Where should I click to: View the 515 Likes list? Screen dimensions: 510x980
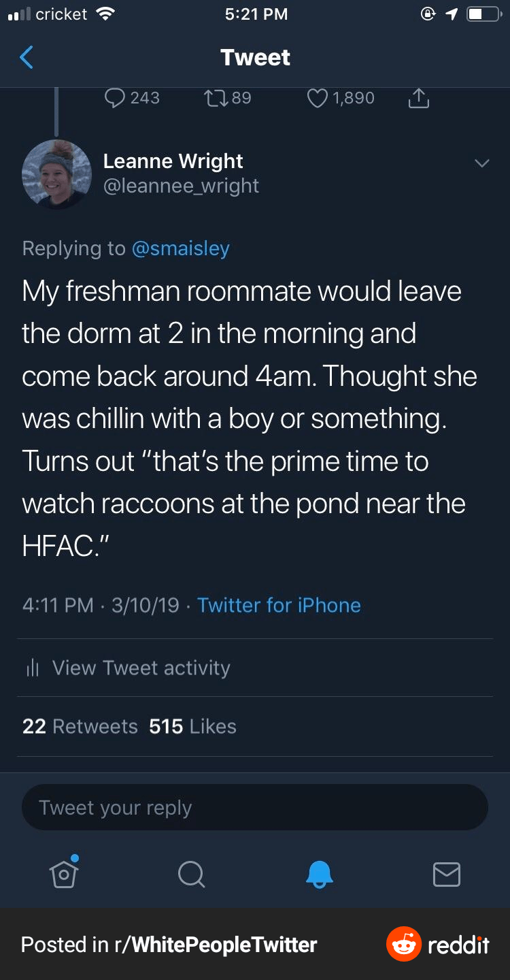coord(193,726)
